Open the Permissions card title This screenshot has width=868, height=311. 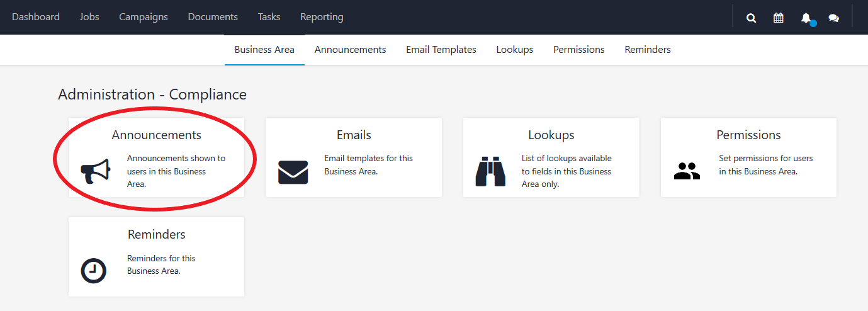(748, 135)
